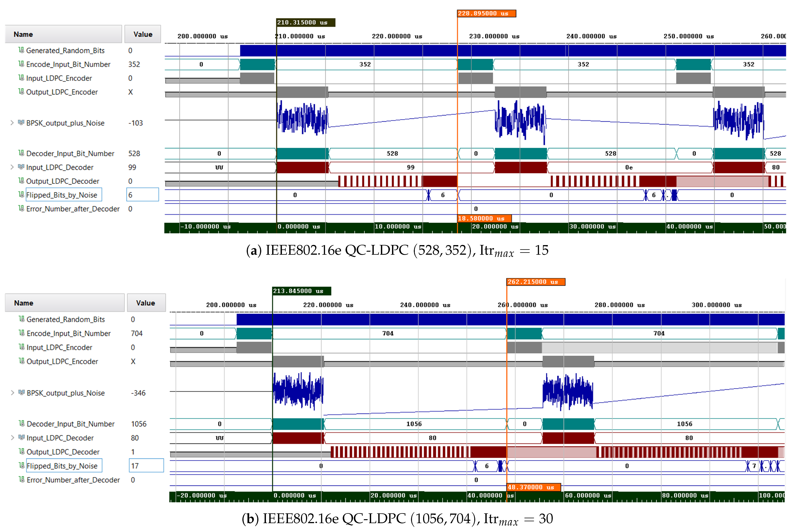Click the Name column header in panel (b)
The height and width of the screenshot is (532, 794).
pyautogui.click(x=65, y=303)
